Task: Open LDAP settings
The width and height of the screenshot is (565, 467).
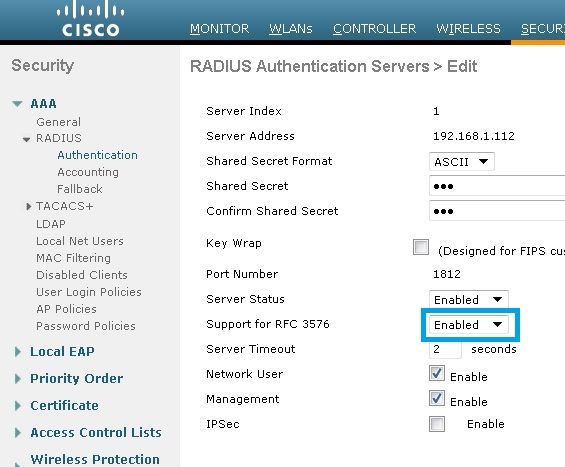Action: [x=51, y=224]
